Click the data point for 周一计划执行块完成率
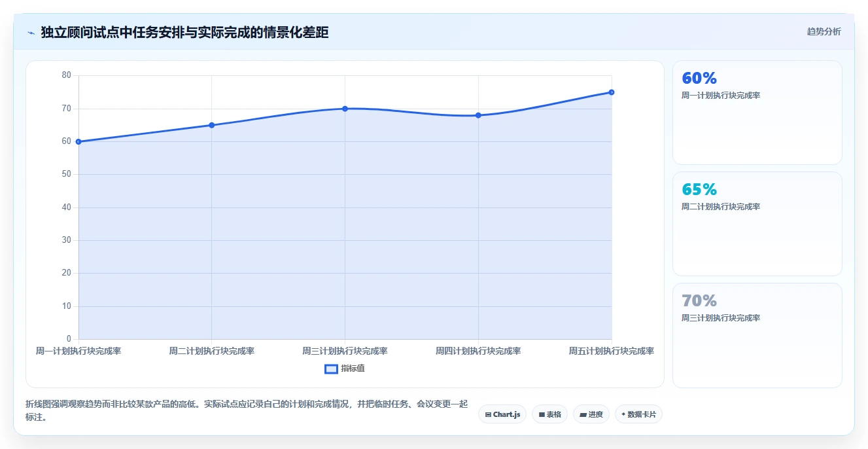868x449 pixels. pyautogui.click(x=78, y=141)
